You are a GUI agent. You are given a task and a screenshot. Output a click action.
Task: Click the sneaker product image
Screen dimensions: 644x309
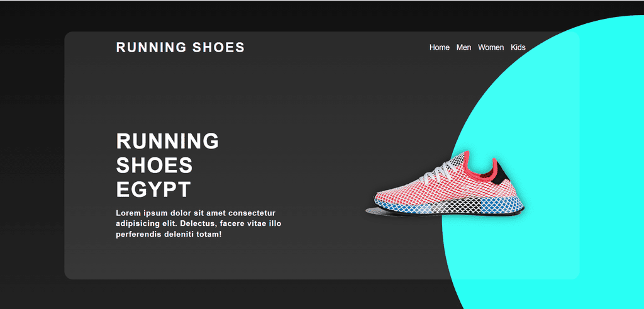pos(445,184)
